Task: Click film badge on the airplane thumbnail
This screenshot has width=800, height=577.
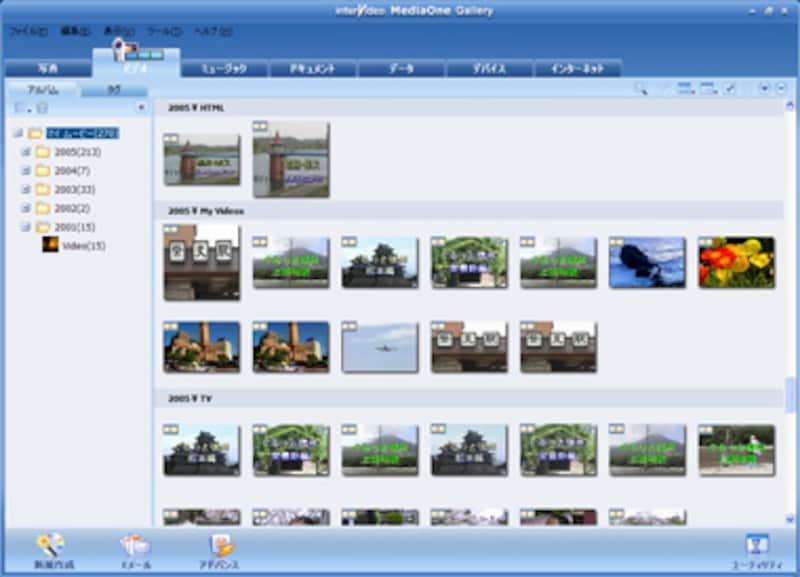Action: [x=349, y=327]
